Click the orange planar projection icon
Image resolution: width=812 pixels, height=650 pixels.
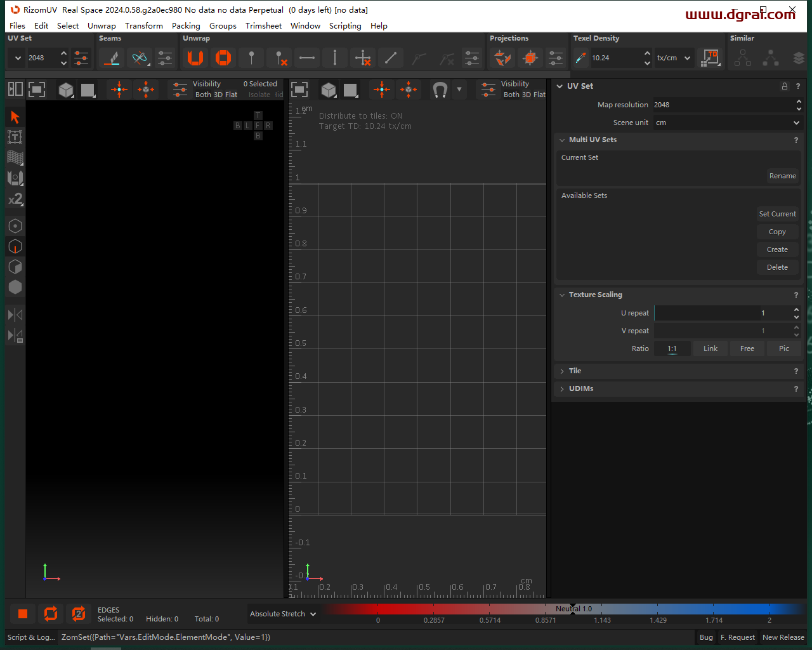[x=502, y=58]
